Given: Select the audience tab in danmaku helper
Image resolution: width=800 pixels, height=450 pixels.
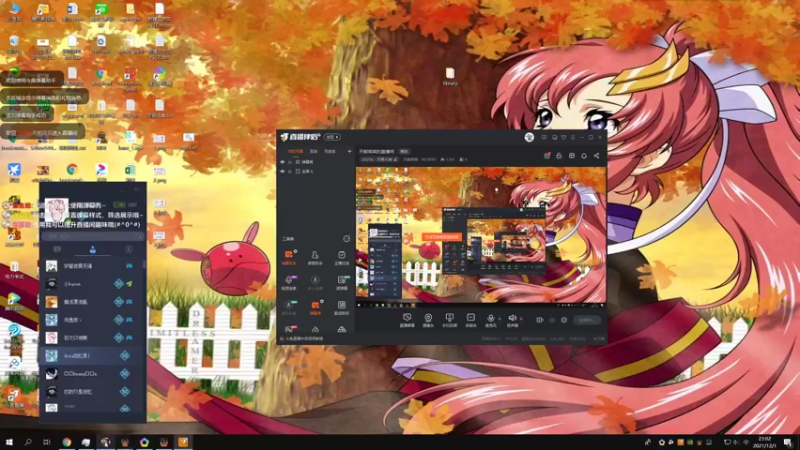Looking at the screenshot, I should (92, 249).
